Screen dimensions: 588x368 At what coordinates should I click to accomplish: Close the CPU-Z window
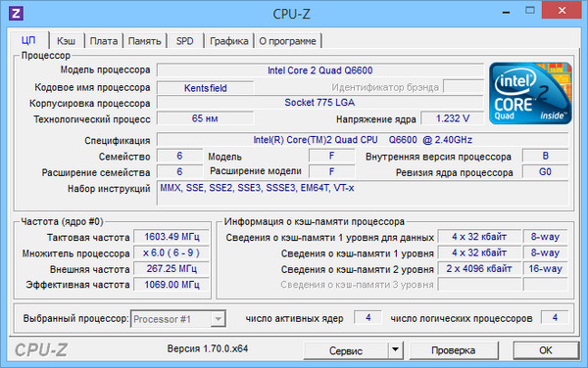562,10
